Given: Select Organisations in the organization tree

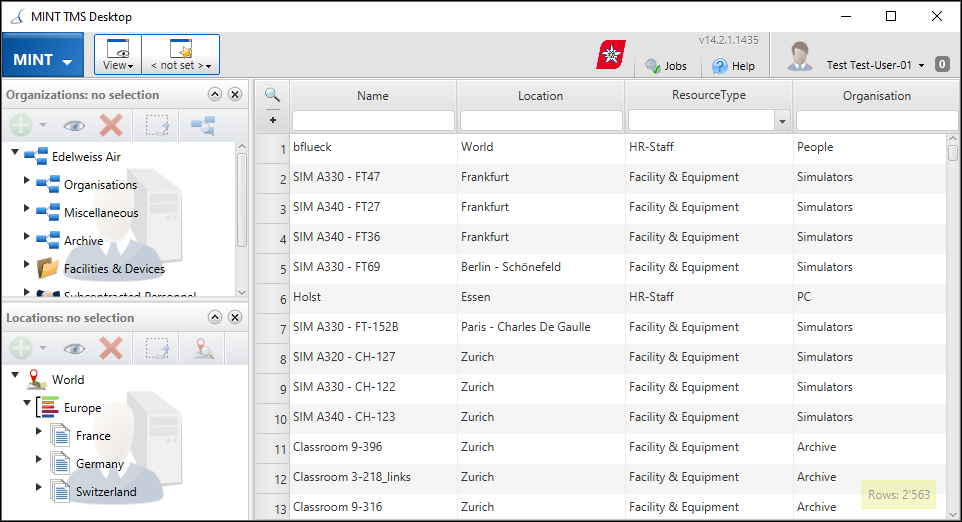Looking at the screenshot, I should click(x=101, y=185).
